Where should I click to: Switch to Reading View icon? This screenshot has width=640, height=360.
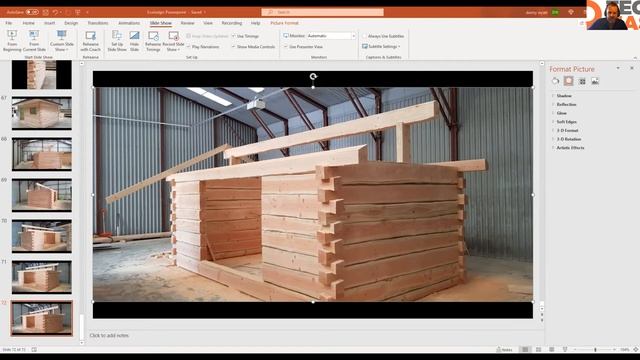[551, 350]
